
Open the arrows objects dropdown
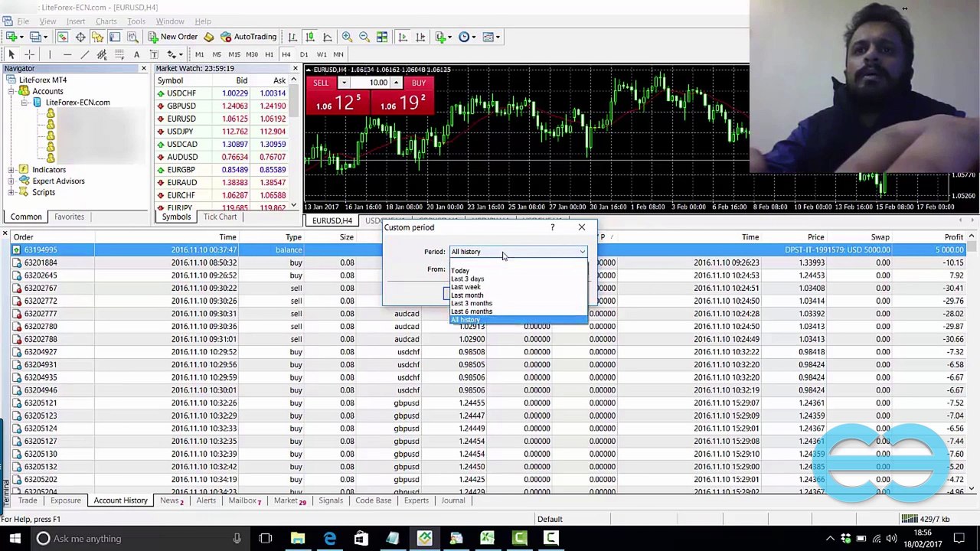tap(175, 54)
